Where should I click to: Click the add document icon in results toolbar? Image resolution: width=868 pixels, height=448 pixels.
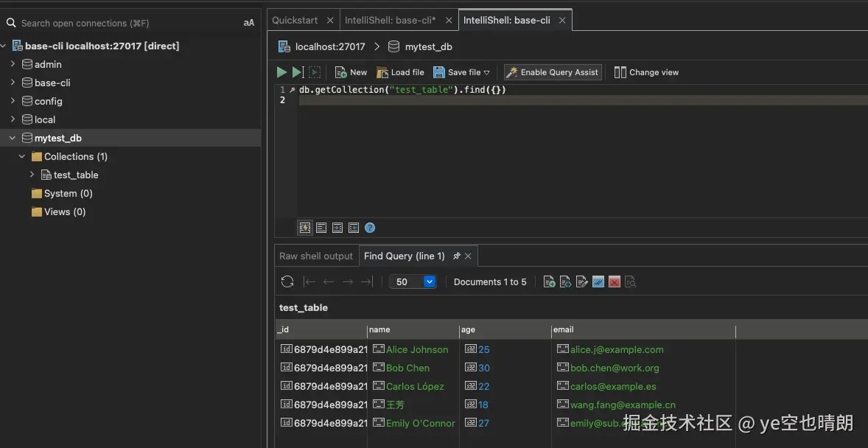(549, 282)
